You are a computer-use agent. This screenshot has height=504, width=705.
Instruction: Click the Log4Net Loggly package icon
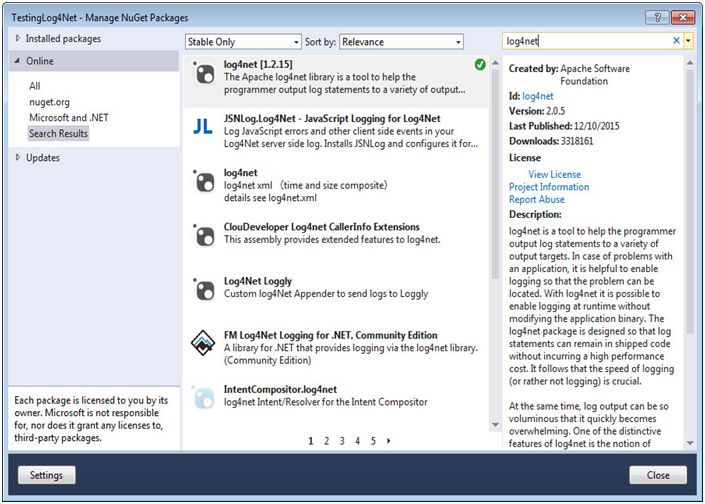[204, 290]
